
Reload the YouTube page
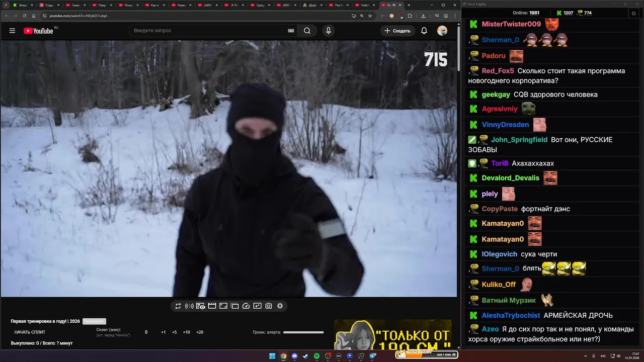(25, 16)
